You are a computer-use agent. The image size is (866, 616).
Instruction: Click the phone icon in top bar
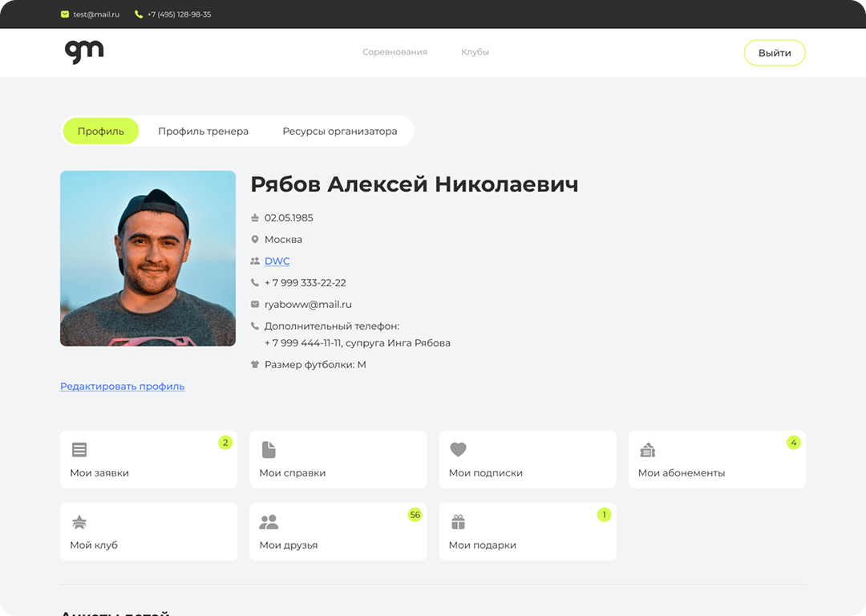tap(139, 14)
